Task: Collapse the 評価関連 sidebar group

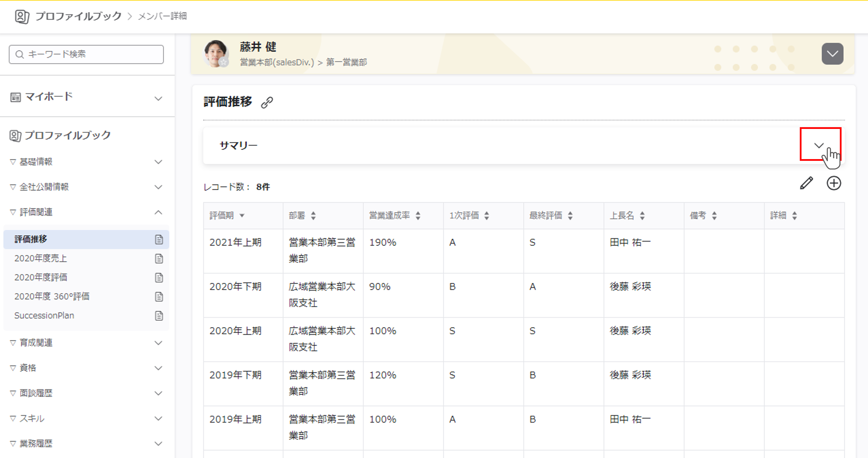Action: click(158, 212)
